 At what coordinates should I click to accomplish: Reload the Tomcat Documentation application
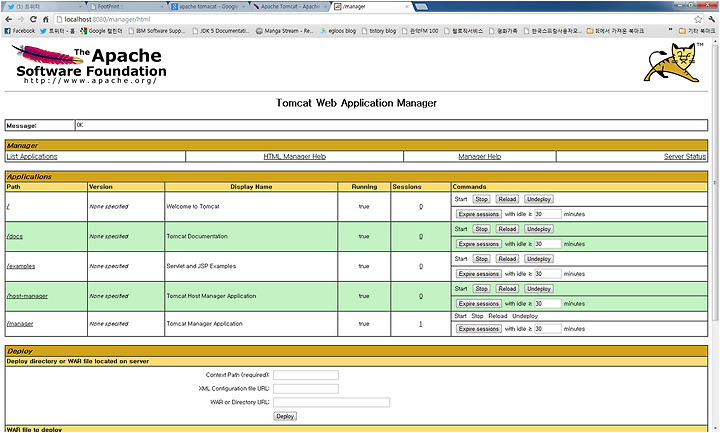click(507, 229)
